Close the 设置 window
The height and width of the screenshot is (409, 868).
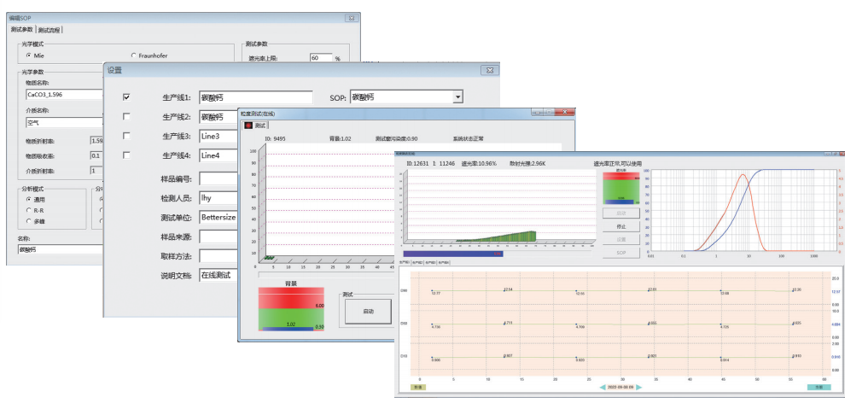pyautogui.click(x=490, y=69)
